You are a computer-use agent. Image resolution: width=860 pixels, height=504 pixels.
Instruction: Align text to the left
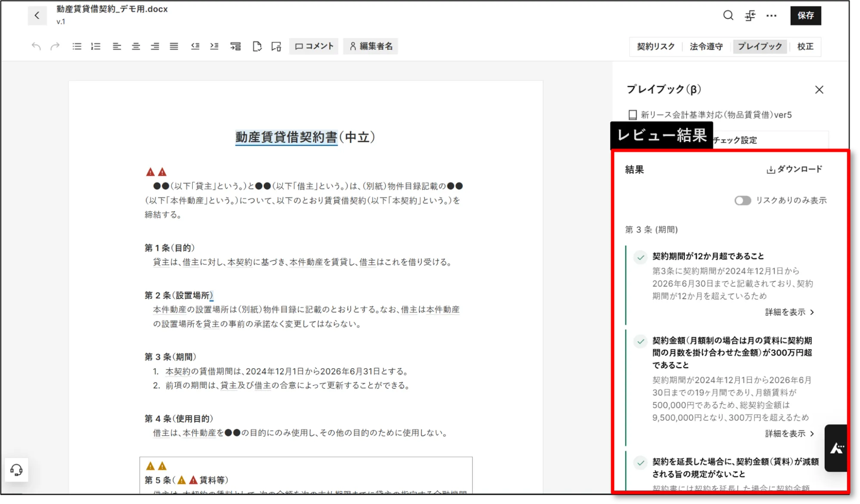117,46
